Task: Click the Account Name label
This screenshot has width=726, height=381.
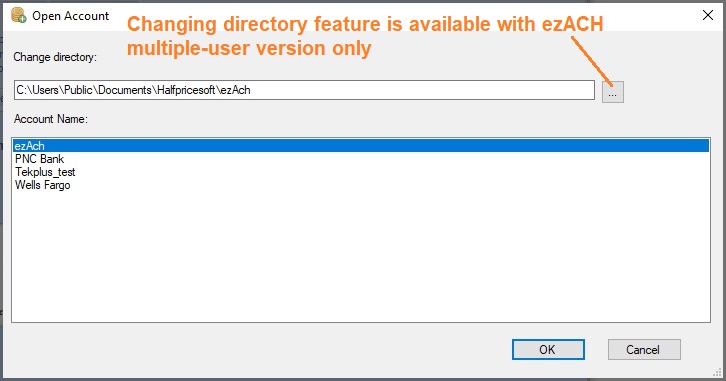Action: [50, 119]
